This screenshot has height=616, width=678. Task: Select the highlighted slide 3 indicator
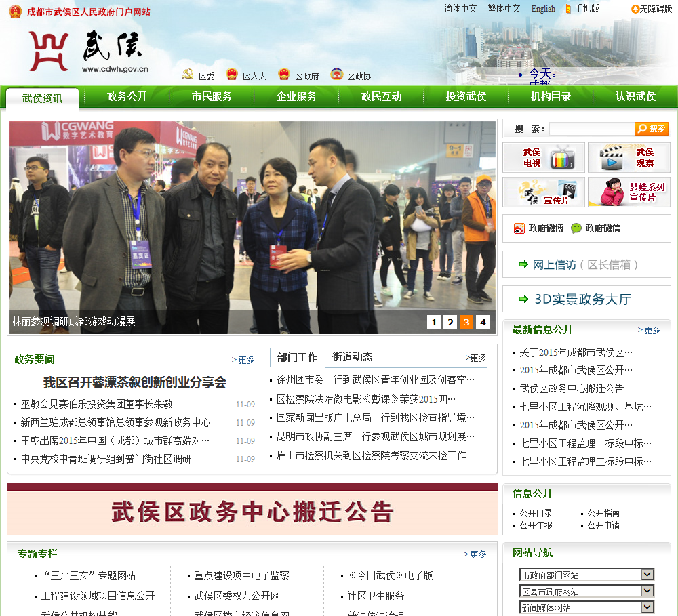[x=466, y=322]
